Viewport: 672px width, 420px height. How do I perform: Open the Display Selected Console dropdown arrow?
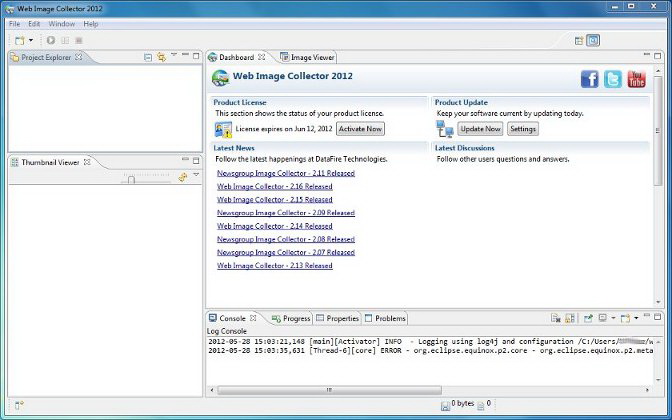(x=613, y=318)
